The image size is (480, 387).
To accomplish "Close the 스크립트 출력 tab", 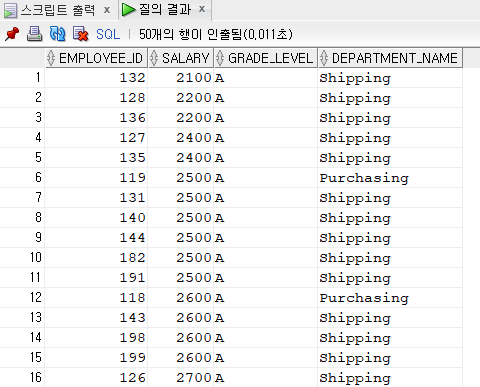I will point(107,10).
